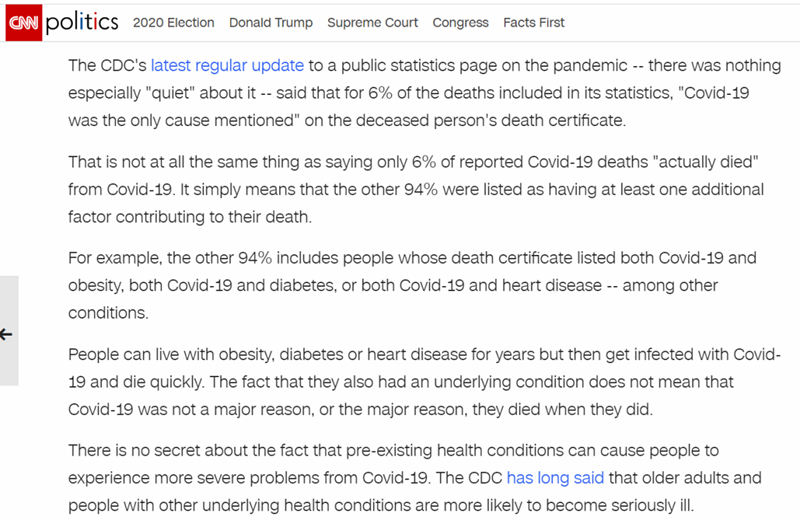Navigate to the Congress section
The width and height of the screenshot is (800, 520).
click(460, 22)
